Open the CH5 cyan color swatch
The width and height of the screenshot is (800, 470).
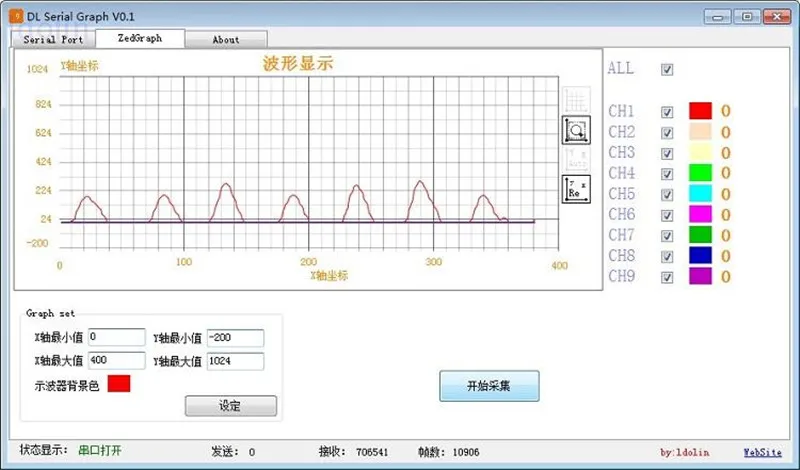pos(700,193)
